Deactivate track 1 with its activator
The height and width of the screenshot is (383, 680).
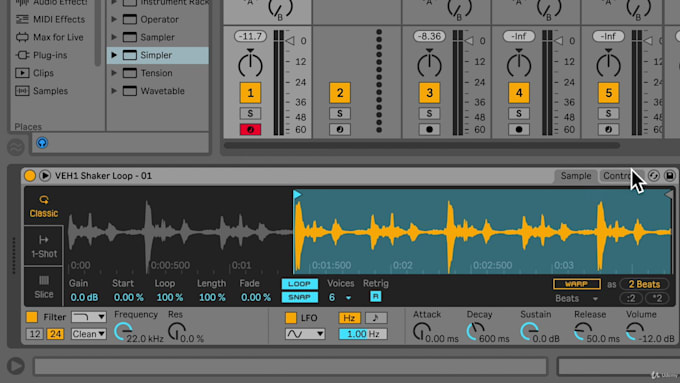250,93
